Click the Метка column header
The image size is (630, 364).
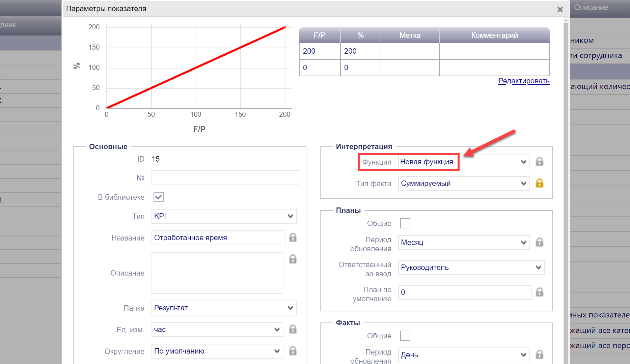click(410, 35)
